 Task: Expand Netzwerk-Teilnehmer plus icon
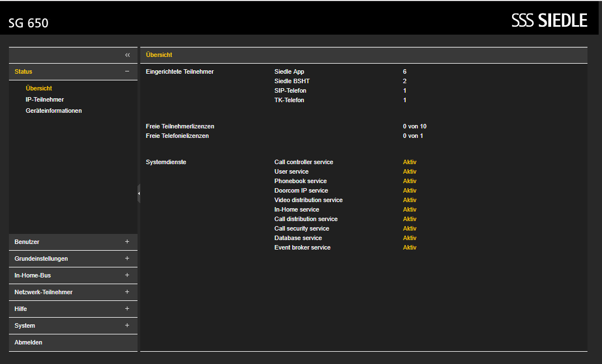click(x=127, y=292)
